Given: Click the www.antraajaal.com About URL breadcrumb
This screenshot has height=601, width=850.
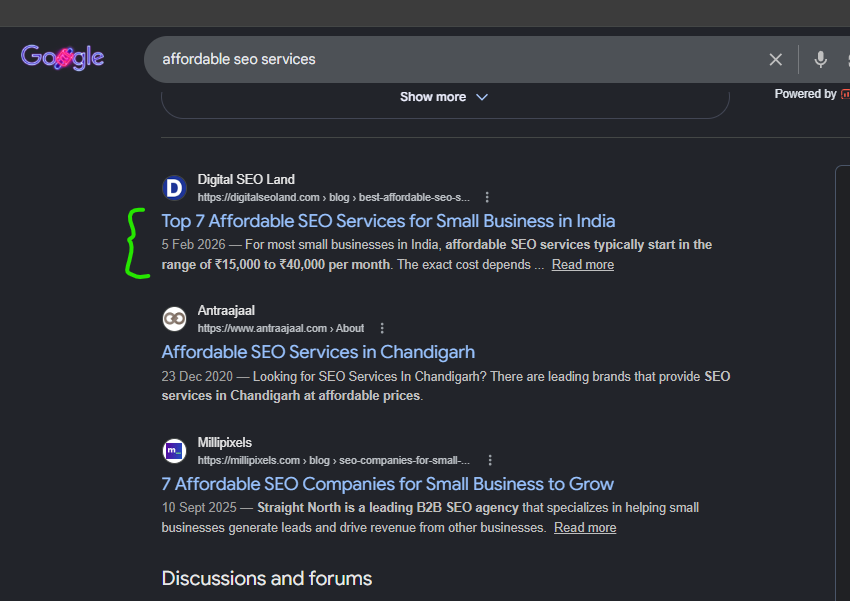Looking at the screenshot, I should [x=280, y=328].
